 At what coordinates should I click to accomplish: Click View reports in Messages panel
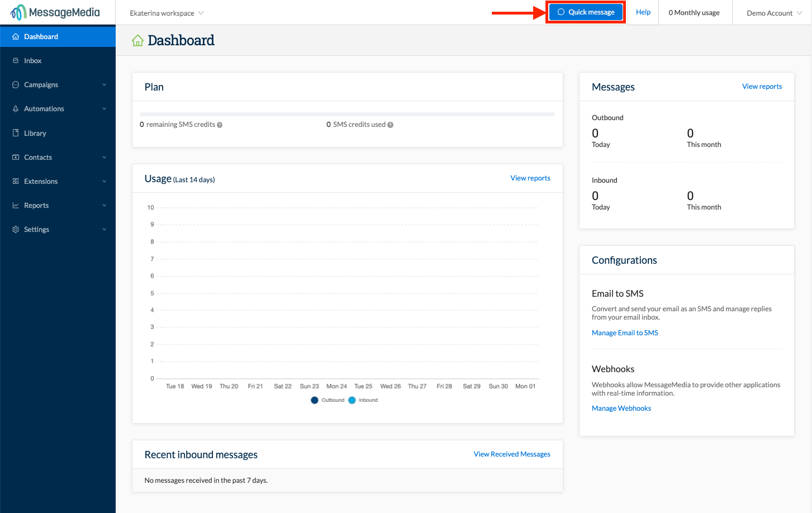[762, 87]
